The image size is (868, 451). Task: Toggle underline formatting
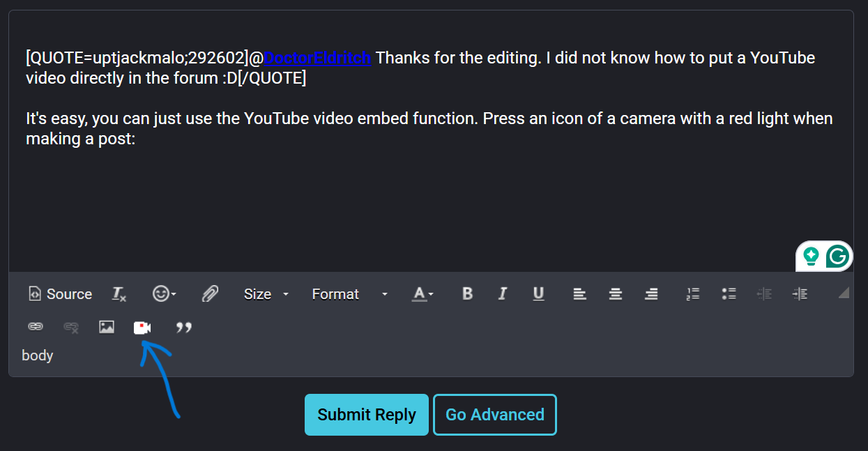538,294
